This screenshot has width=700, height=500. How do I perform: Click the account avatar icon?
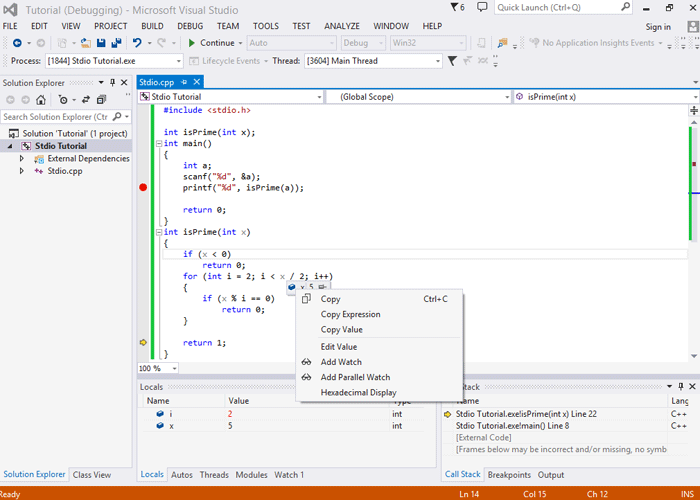[x=692, y=27]
